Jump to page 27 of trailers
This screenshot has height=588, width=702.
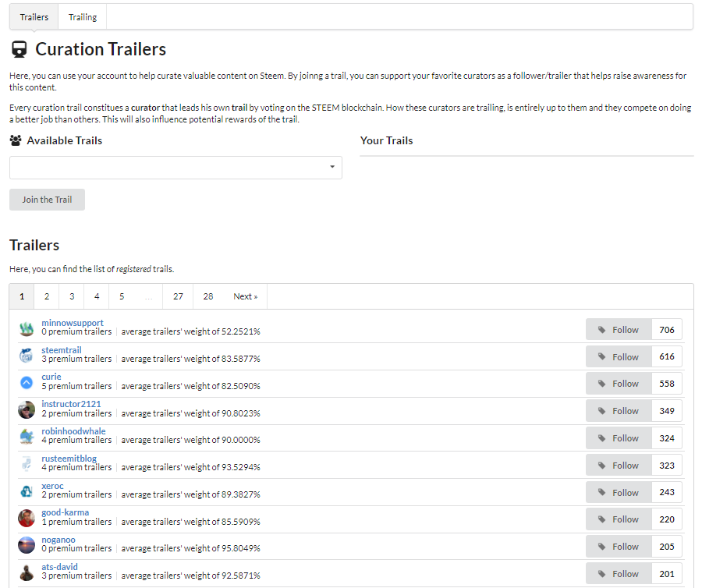pos(178,296)
